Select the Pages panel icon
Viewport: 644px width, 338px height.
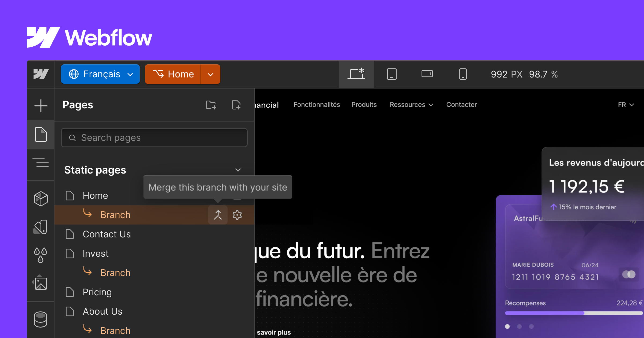(x=41, y=134)
